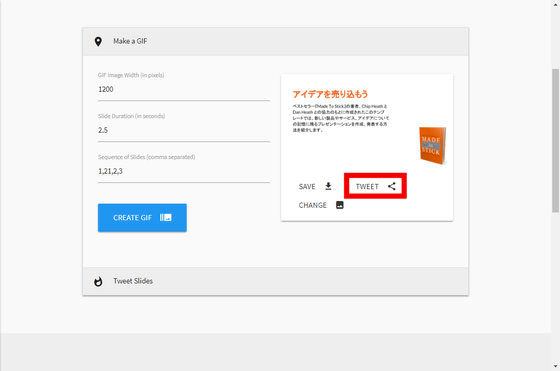560x371 pixels.
Task: Click the orange Japanese slide title
Action: click(x=330, y=94)
